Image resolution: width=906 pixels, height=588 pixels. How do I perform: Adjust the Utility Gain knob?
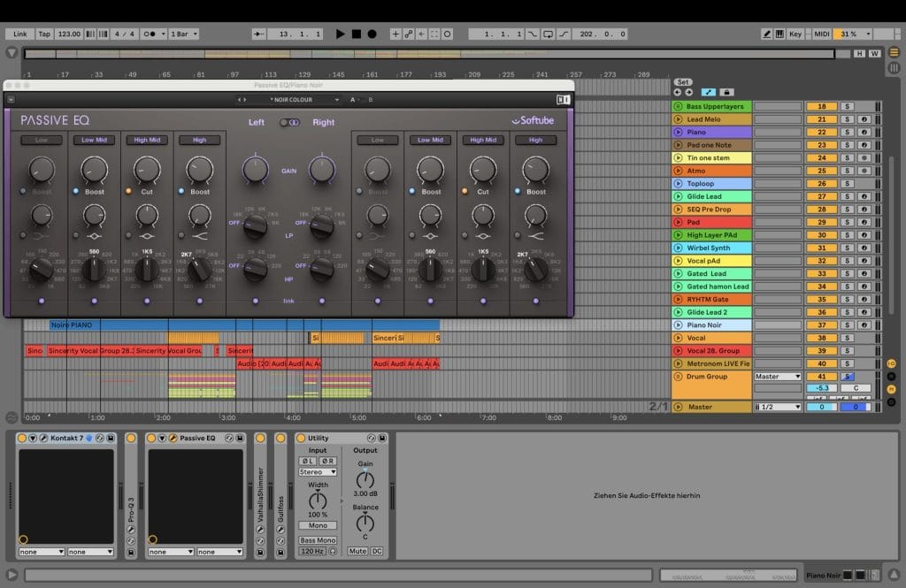click(365, 480)
